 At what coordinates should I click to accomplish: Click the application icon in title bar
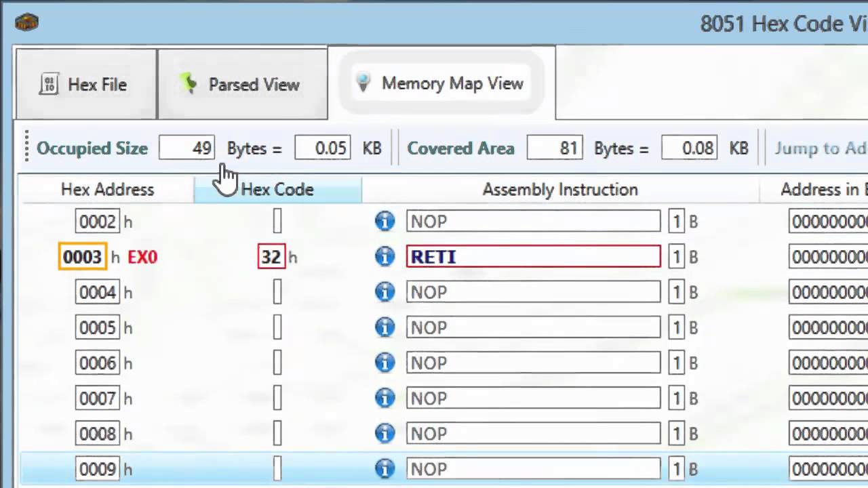pyautogui.click(x=26, y=22)
